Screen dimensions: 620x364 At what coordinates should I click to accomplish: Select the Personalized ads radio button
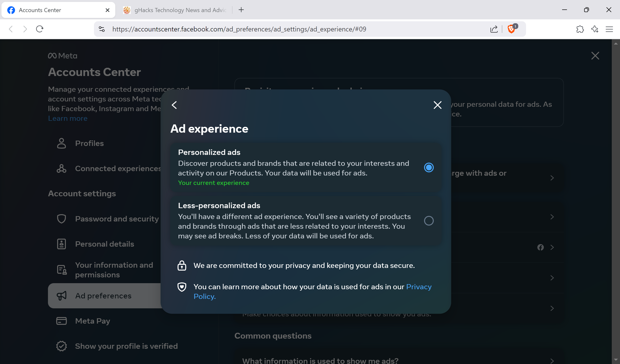click(x=429, y=167)
